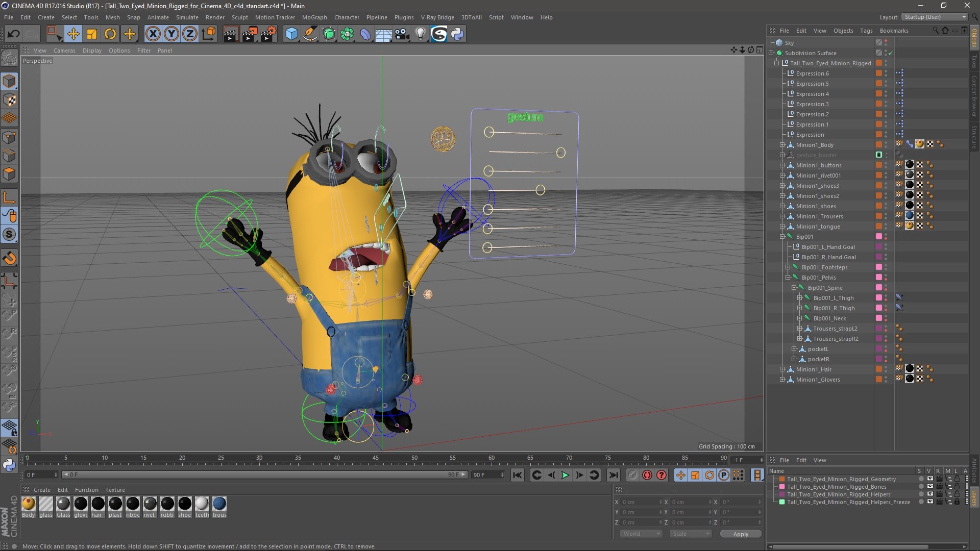Add a Camera object icon
This screenshot has width=980, height=551.
pyautogui.click(x=402, y=34)
